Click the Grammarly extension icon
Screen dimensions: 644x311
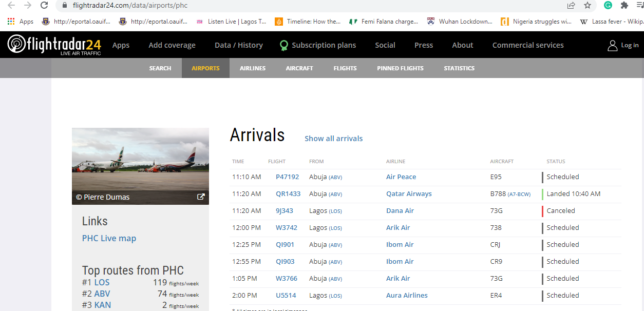click(608, 6)
